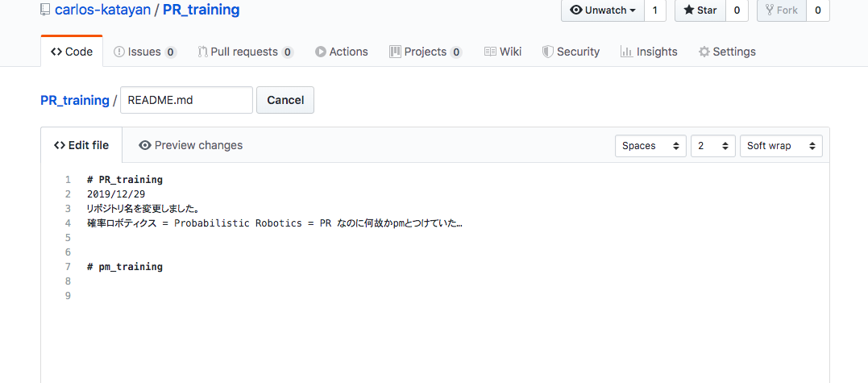This screenshot has width=868, height=383.
Task: Open the carlos-katayan user link
Action: click(103, 10)
